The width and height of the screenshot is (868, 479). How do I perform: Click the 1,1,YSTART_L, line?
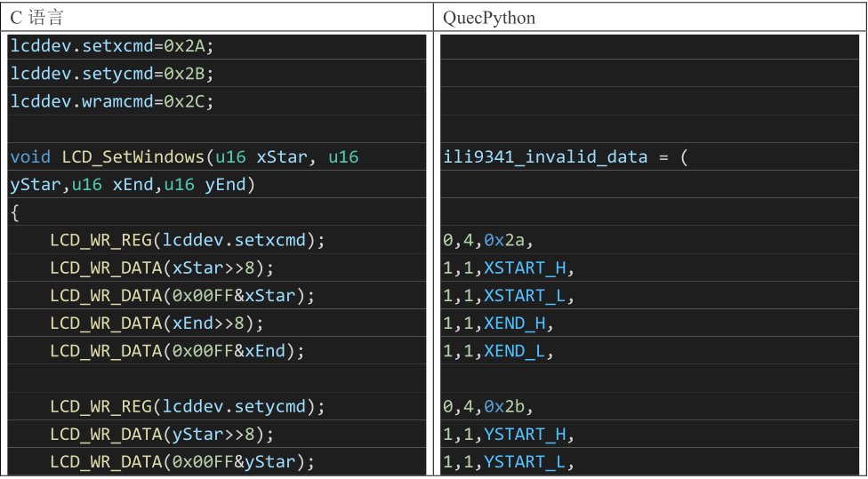509,462
